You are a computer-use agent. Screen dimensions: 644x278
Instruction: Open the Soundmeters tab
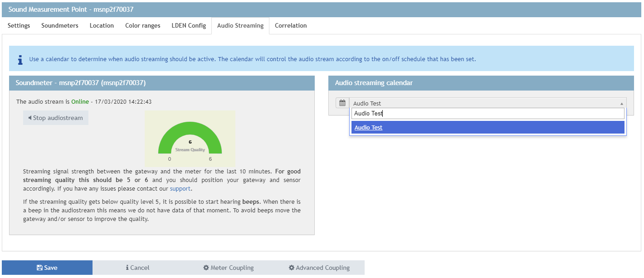[60, 26]
